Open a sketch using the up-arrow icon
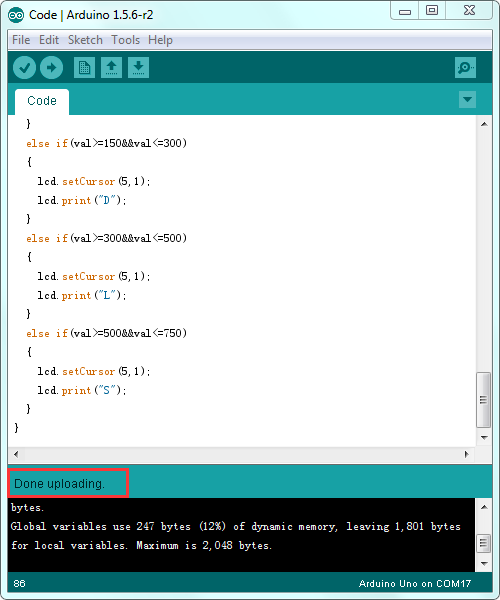 coord(111,68)
